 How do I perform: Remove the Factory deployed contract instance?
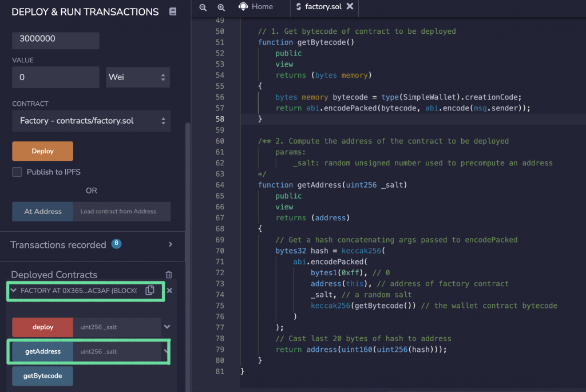[x=169, y=290]
